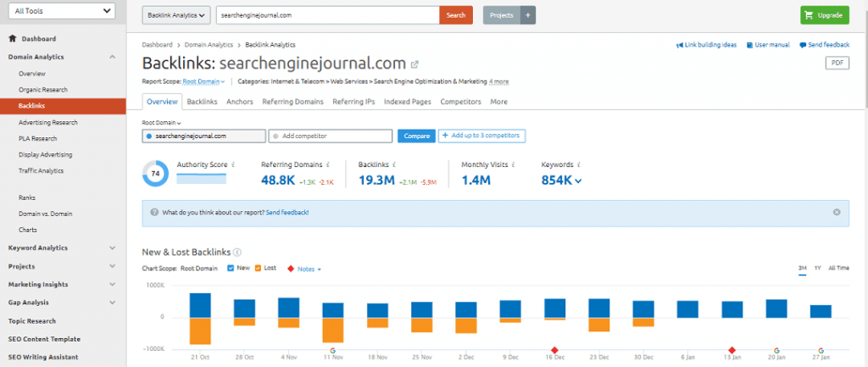The height and width of the screenshot is (367, 868).
Task: Click the User manual book icon
Action: [749, 46]
